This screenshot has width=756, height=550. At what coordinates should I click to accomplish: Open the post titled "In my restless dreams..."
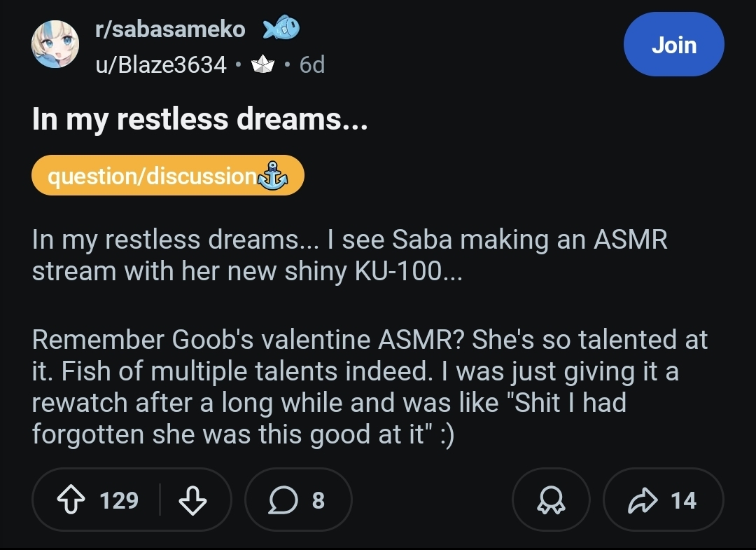pos(199,120)
